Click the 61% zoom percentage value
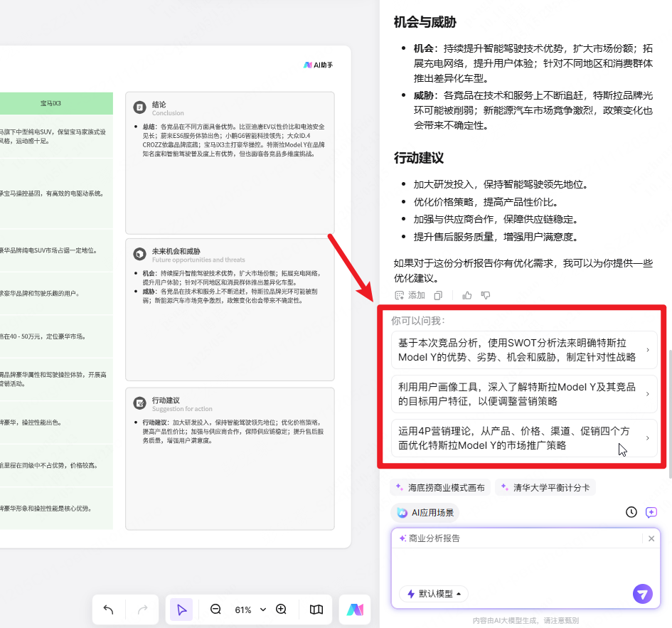The image size is (672, 628). (243, 610)
